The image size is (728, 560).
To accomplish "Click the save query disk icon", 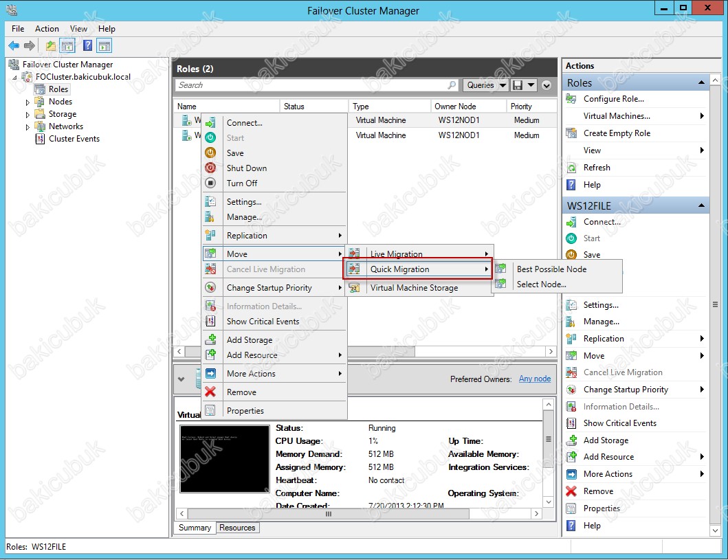I will coord(518,85).
